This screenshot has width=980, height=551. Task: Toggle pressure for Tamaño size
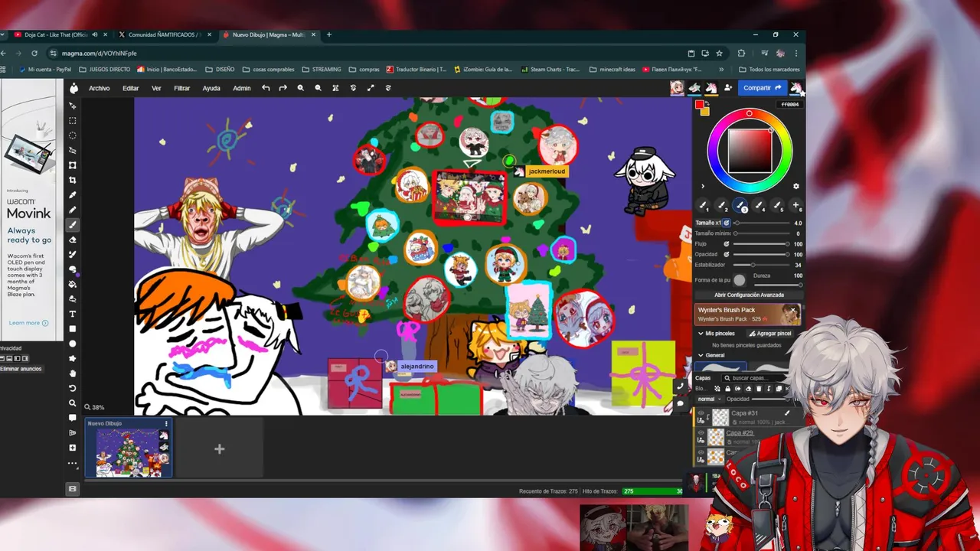(727, 223)
